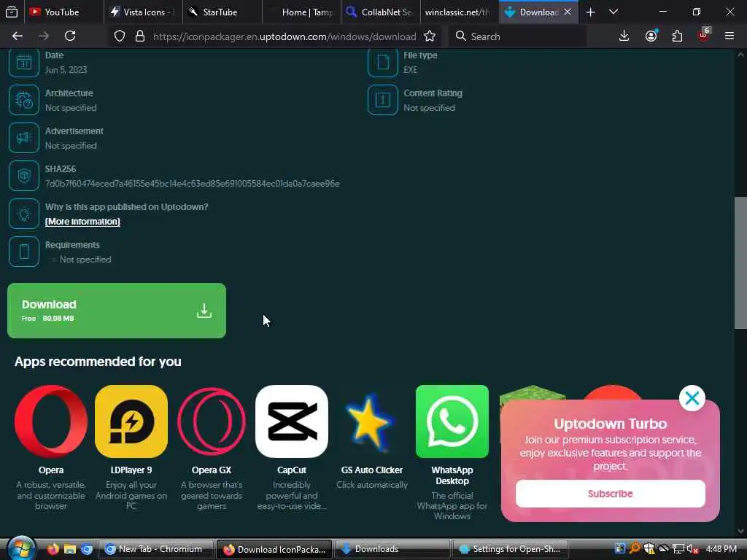Launch Firefox from quick launch
The width and height of the screenshot is (747, 560).
click(53, 549)
